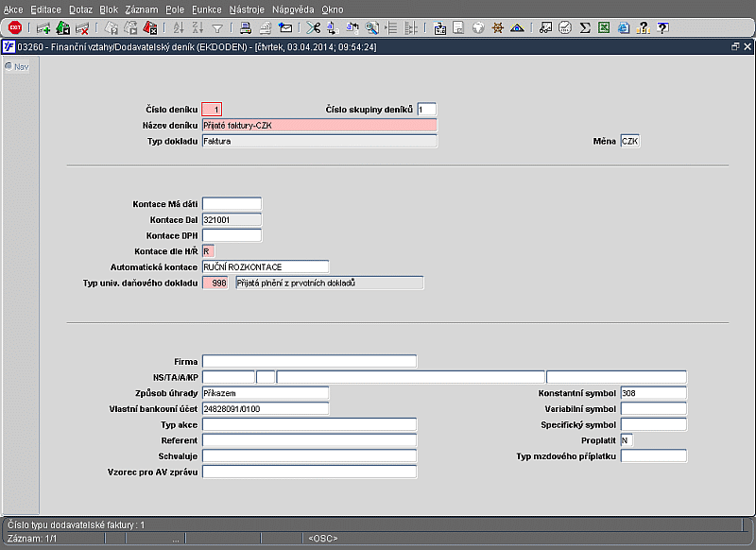Click the chart graph icon in the toolbar
This screenshot has width=756, height=550.
(545, 28)
